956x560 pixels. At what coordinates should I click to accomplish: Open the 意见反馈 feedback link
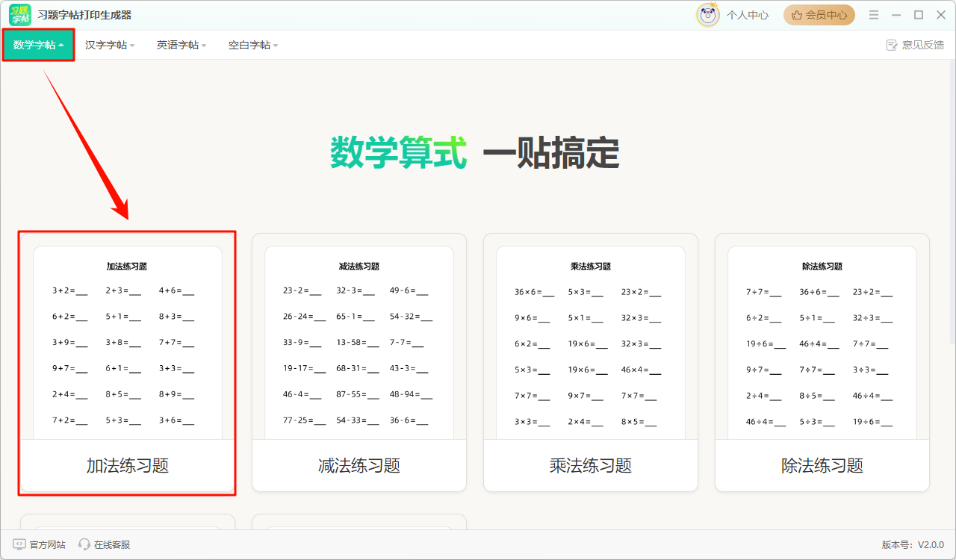pyautogui.click(x=923, y=45)
